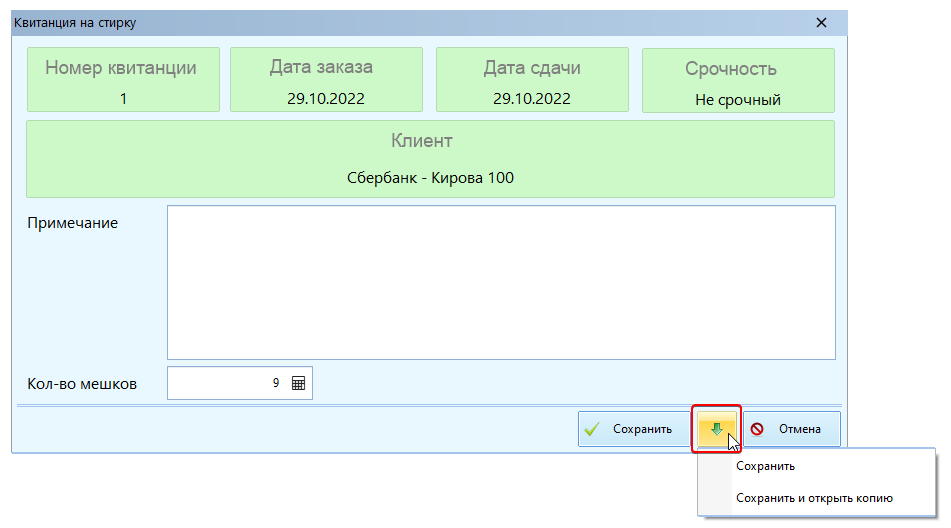Click into the Кол-во мешков number field
Image resolution: width=951 pixels, height=528 pixels.
(x=227, y=383)
